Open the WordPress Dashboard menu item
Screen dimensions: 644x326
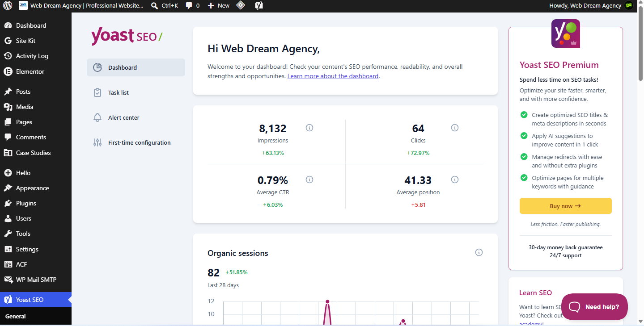point(36,25)
